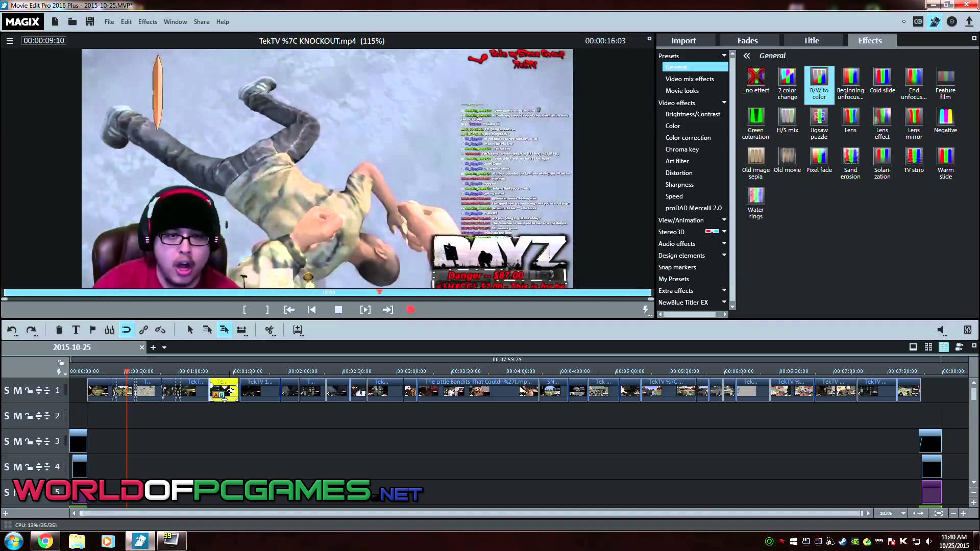The width and height of the screenshot is (980, 551).
Task: Select the single-track mouse mode icon
Action: [207, 330]
